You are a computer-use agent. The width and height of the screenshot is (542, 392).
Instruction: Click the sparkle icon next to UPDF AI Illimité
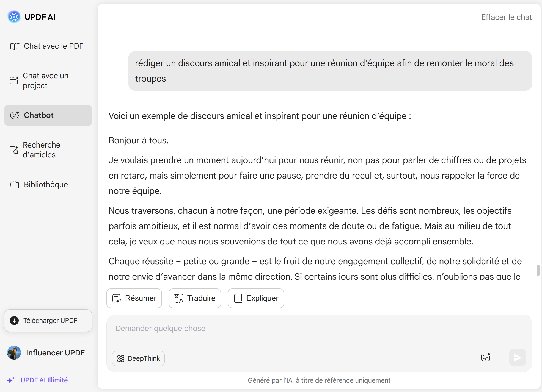11,380
